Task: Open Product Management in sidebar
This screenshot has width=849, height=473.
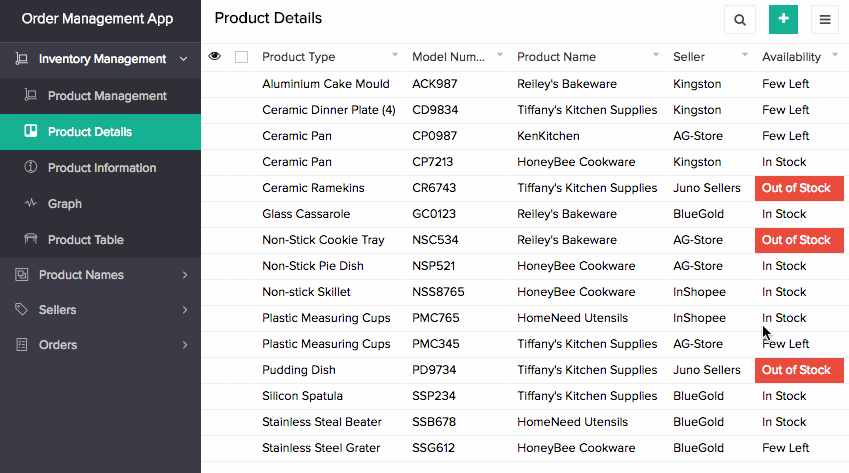Action: point(107,96)
